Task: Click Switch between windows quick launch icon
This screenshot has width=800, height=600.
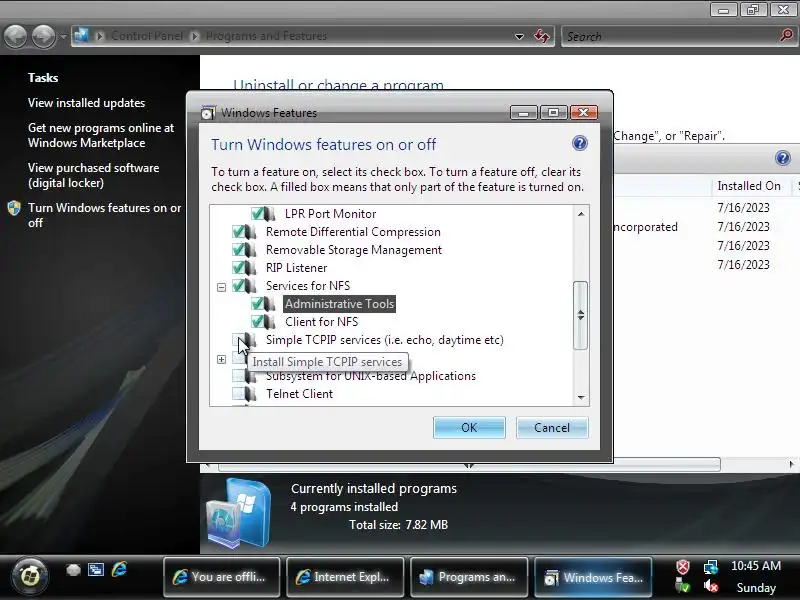Action: pos(96,569)
